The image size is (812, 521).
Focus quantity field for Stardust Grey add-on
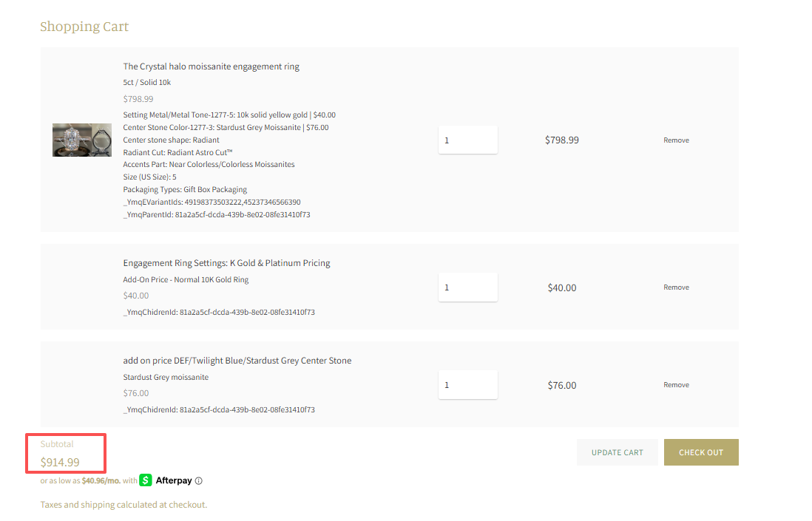click(x=467, y=385)
